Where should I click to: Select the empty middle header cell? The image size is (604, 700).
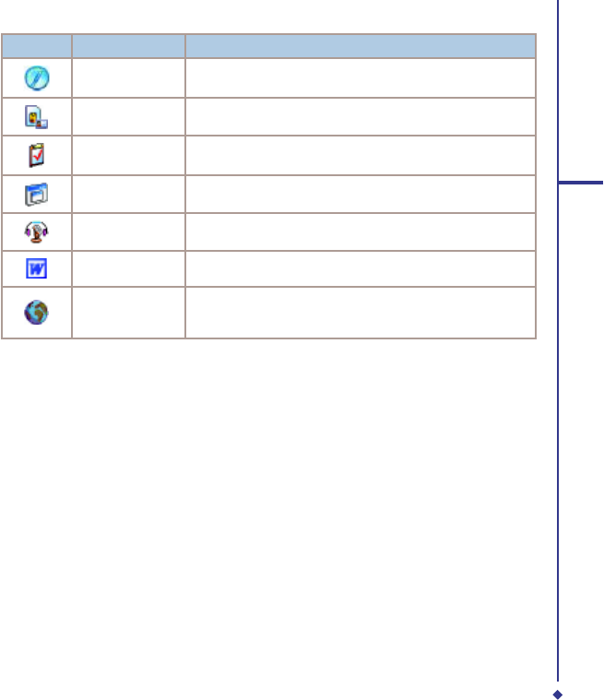pos(128,46)
